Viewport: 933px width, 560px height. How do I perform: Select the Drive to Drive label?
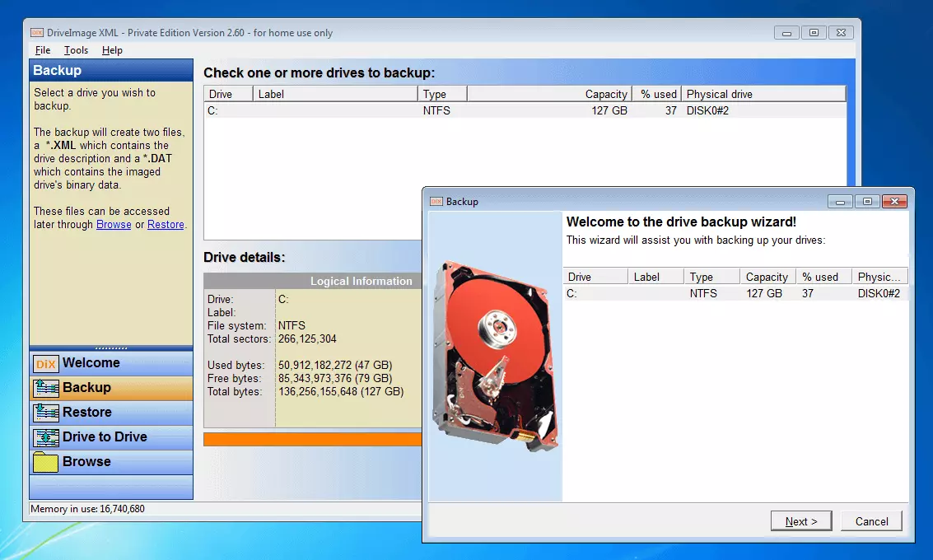(105, 436)
